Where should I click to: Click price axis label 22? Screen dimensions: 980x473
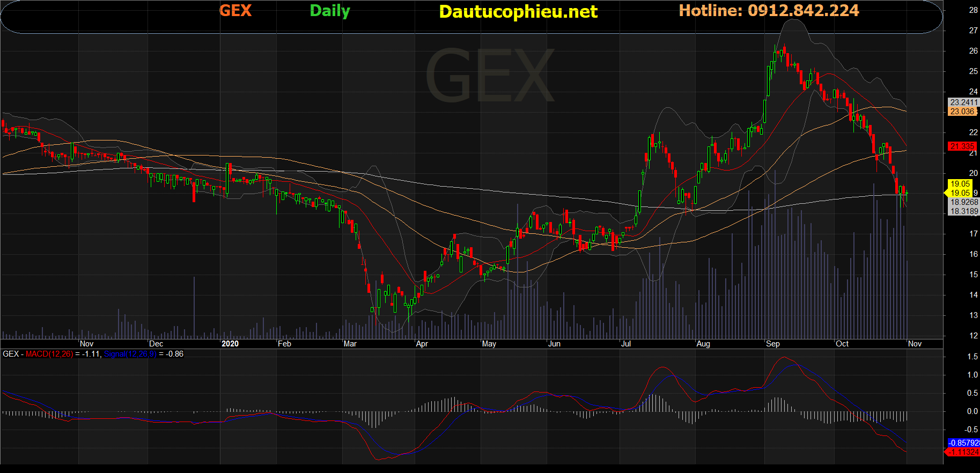coord(974,132)
